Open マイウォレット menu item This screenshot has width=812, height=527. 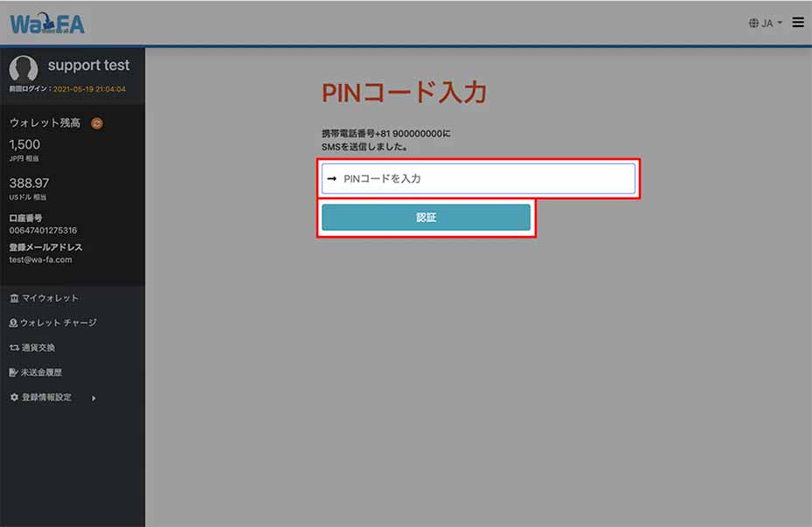click(44, 298)
